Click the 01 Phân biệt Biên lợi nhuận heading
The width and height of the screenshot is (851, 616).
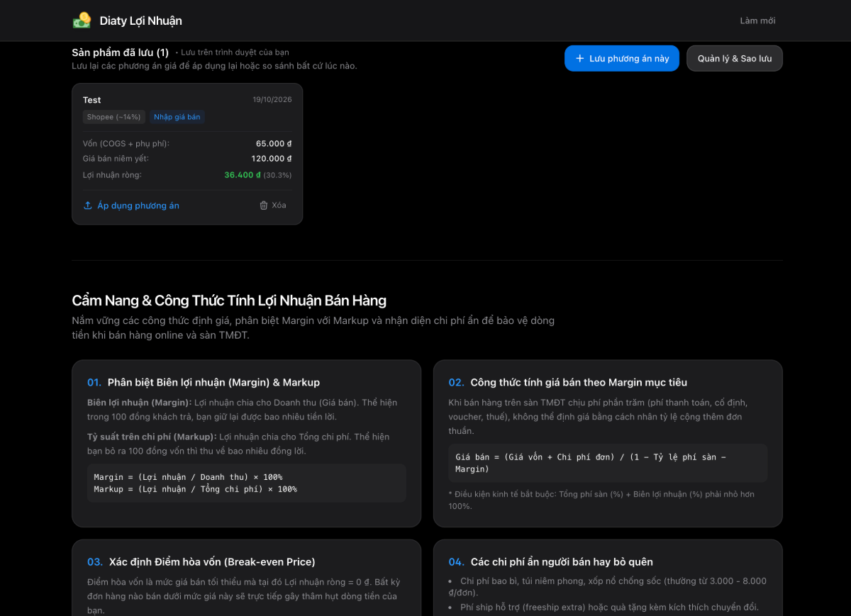tap(204, 382)
